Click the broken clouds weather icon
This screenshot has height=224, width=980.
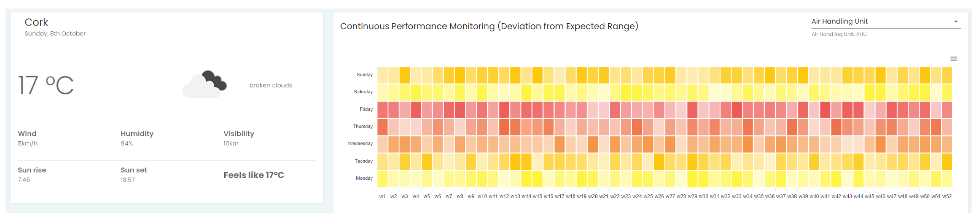(x=205, y=85)
